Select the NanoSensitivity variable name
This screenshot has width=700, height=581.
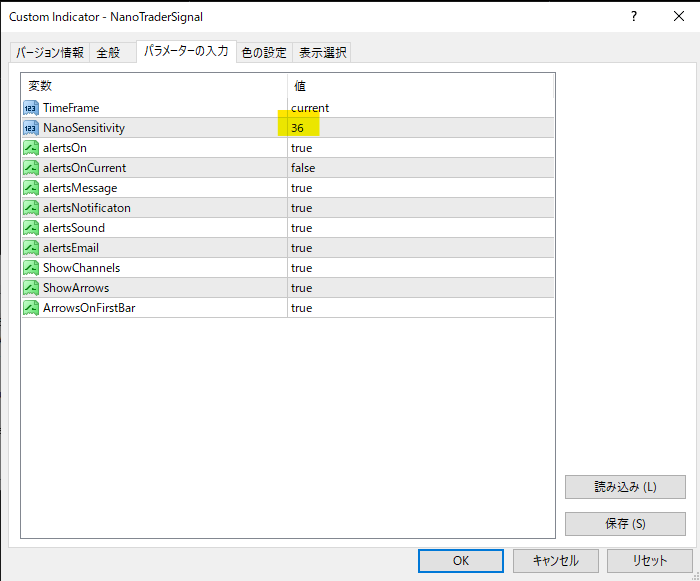click(x=84, y=128)
